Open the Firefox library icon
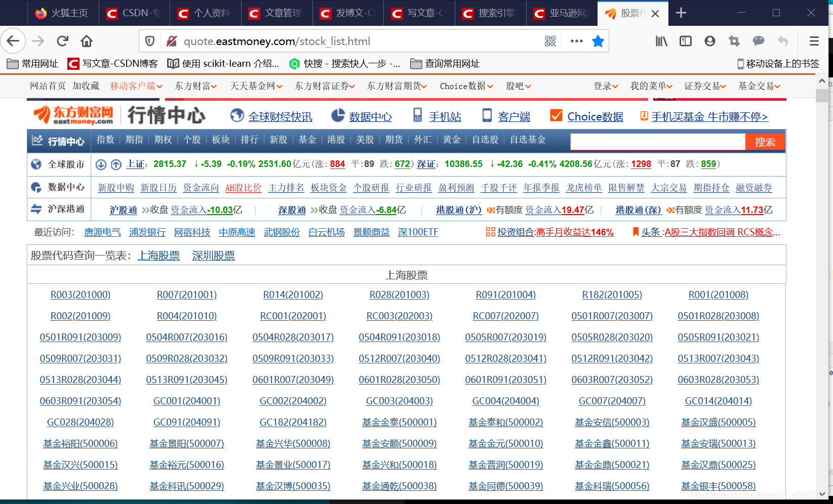The image size is (833, 504). (x=661, y=41)
